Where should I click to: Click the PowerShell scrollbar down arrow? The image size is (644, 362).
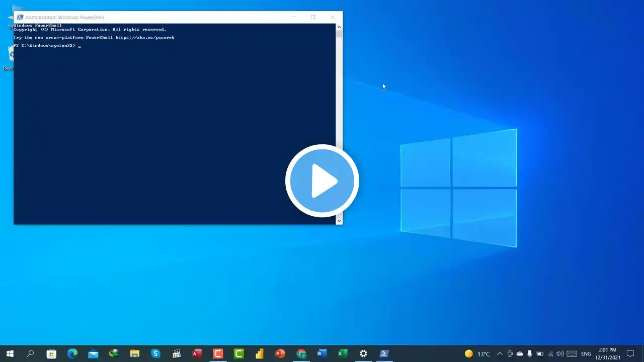pyautogui.click(x=339, y=220)
